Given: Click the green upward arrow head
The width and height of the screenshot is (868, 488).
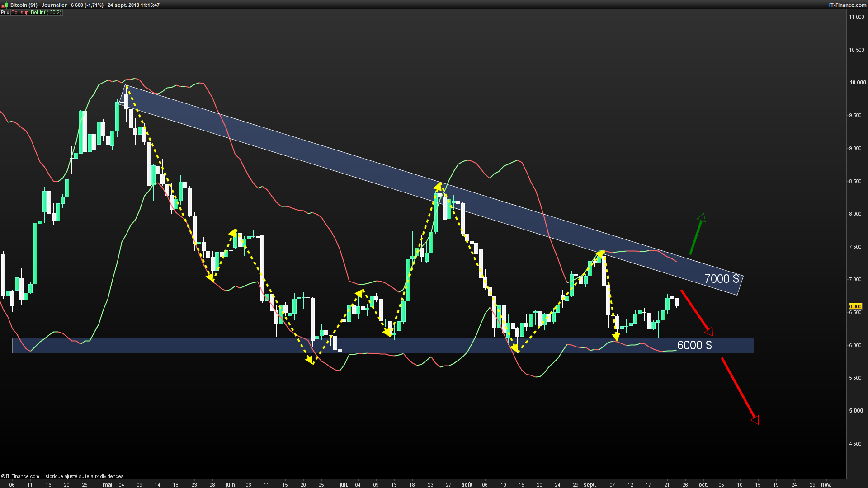Looking at the screenshot, I should (x=702, y=217).
